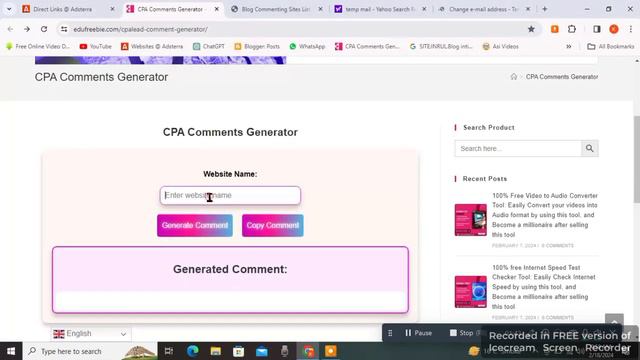The height and width of the screenshot is (360, 640).
Task: Open Mail app from taskbar
Action: click(262, 351)
